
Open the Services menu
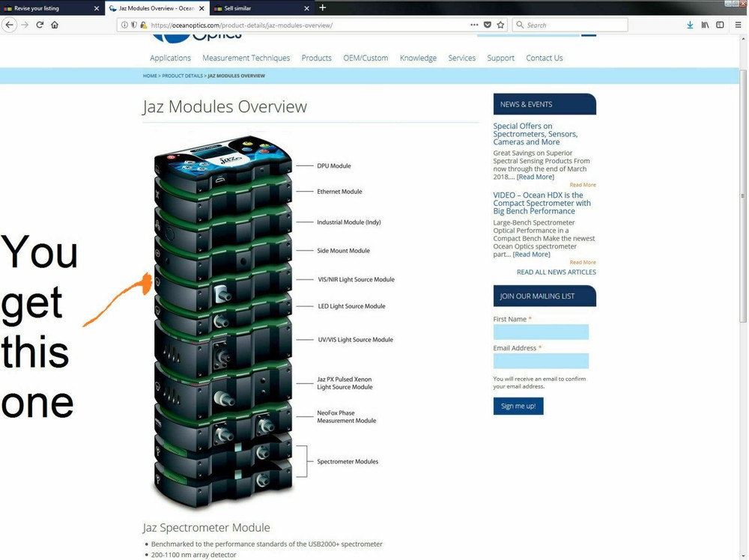tap(461, 58)
